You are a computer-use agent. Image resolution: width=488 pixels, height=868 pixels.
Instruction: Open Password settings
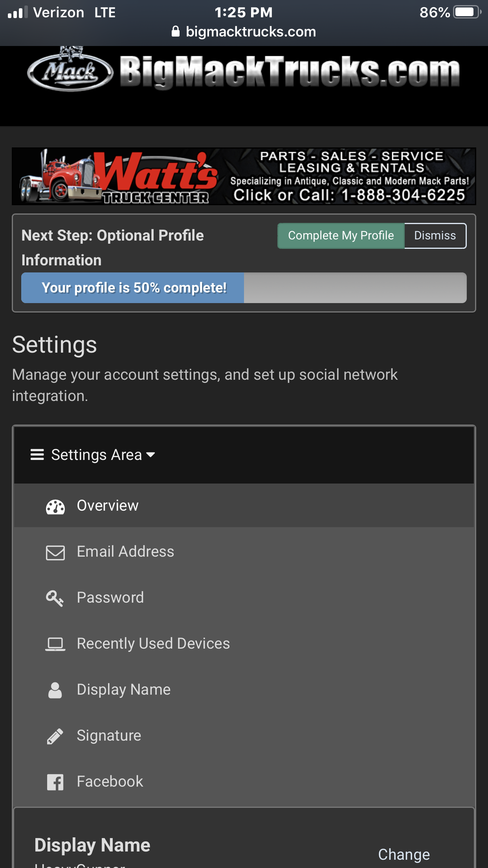[244, 598]
